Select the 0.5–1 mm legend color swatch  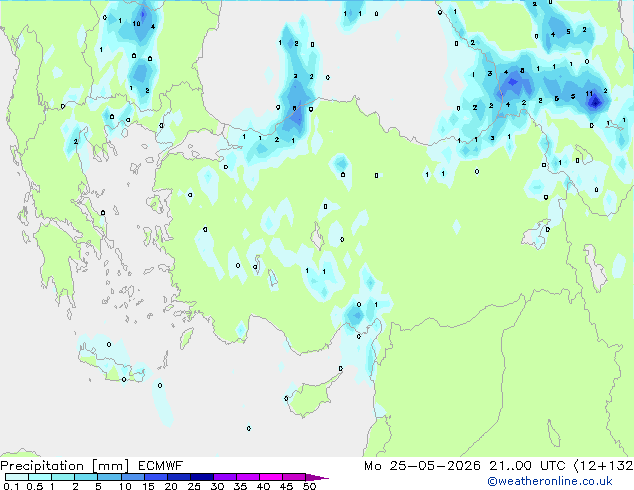click(40, 477)
